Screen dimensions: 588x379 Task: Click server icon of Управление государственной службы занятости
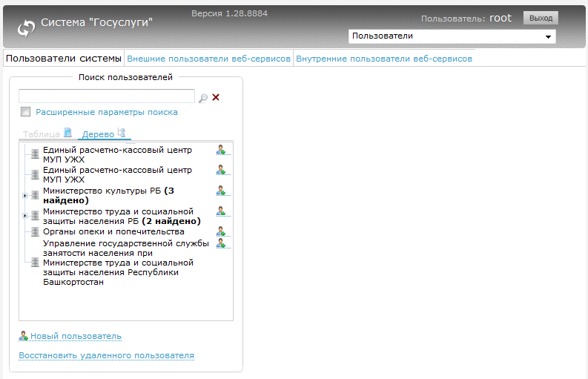tap(35, 262)
